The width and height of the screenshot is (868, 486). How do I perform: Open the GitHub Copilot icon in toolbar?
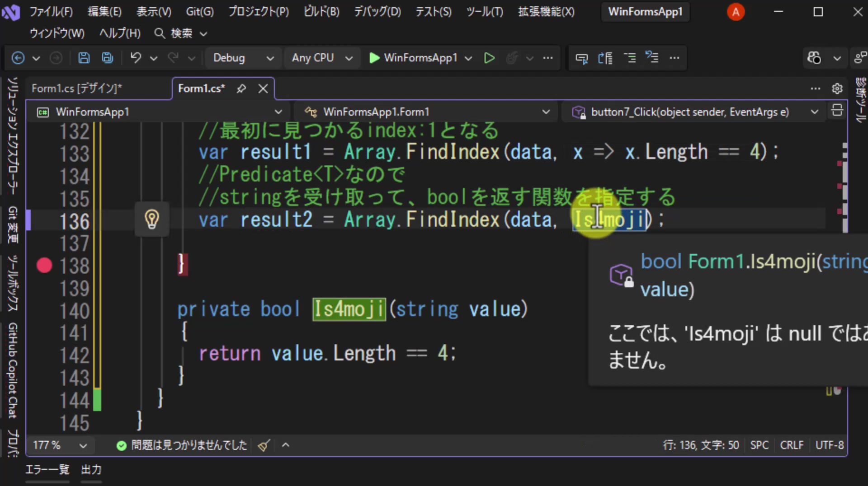click(x=814, y=58)
